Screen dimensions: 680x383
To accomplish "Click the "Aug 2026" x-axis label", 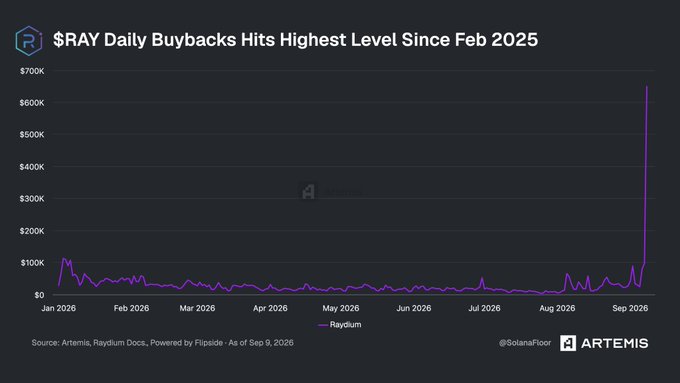I will [x=557, y=308].
